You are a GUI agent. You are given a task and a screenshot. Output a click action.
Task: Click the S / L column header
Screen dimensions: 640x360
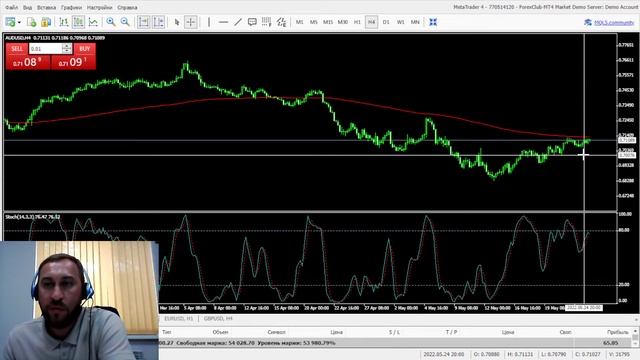coord(394,332)
